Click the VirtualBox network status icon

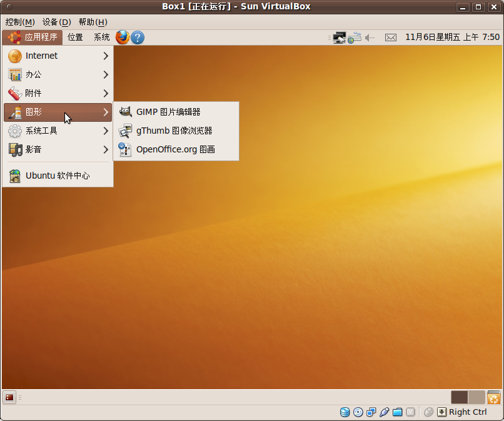coord(371,412)
